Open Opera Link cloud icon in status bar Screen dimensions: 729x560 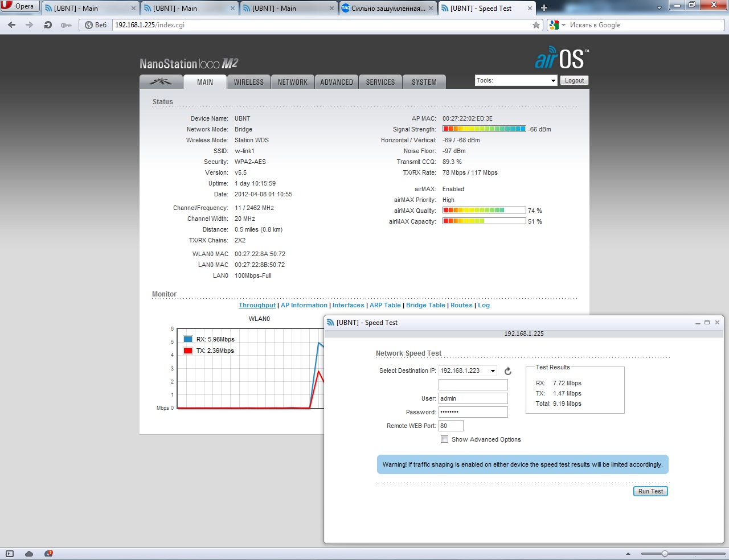point(29,554)
